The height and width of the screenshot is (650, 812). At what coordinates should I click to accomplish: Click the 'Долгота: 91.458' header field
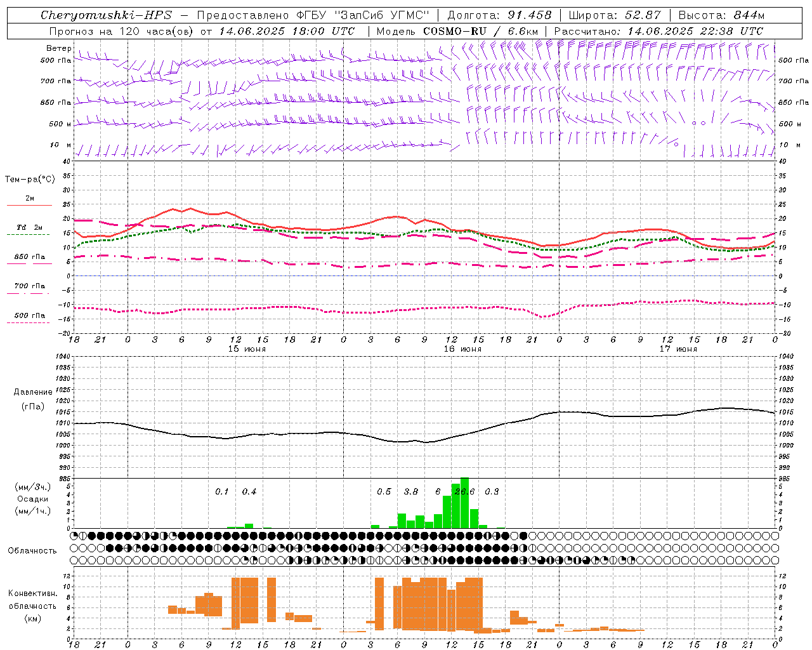499,15
